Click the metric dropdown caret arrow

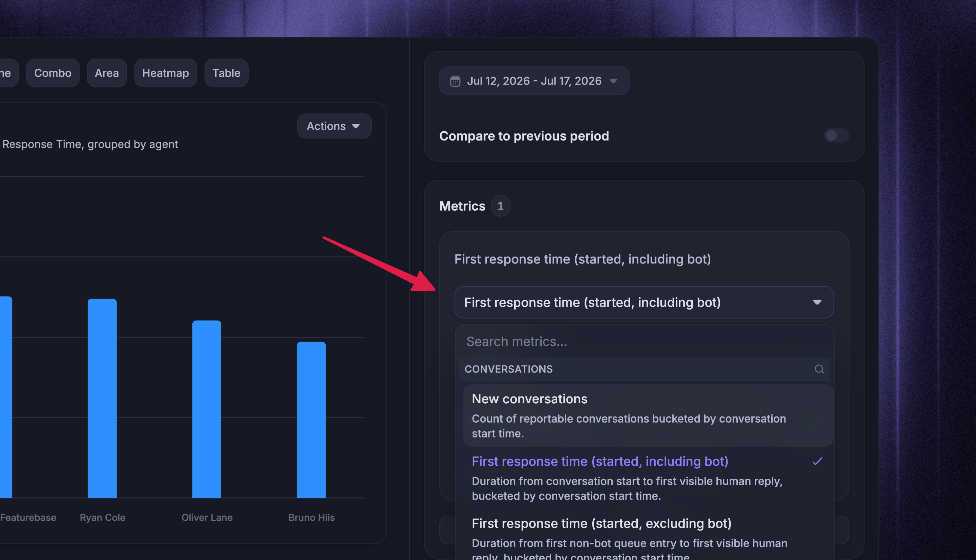(817, 302)
